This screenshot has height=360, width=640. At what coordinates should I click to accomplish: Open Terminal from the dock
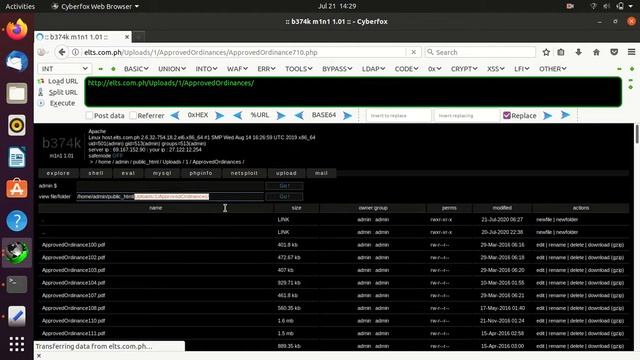click(17, 284)
